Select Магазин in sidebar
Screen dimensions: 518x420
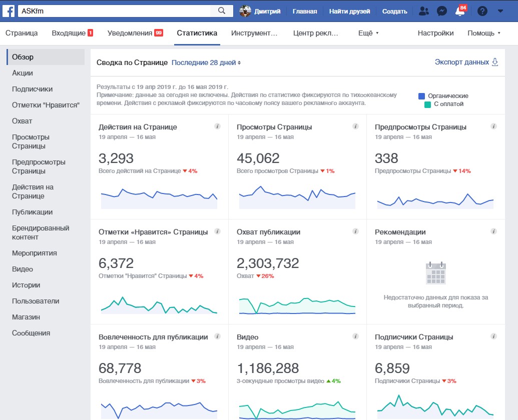[26, 317]
